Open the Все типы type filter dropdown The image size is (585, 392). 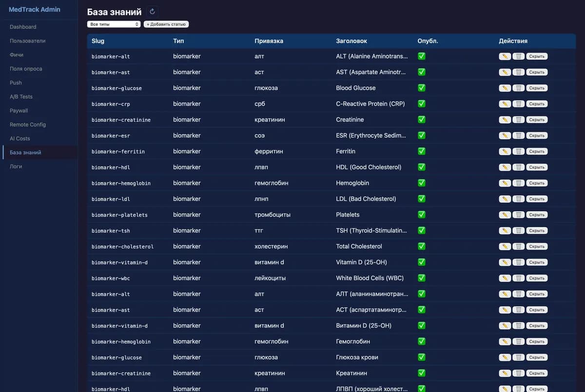(x=114, y=24)
